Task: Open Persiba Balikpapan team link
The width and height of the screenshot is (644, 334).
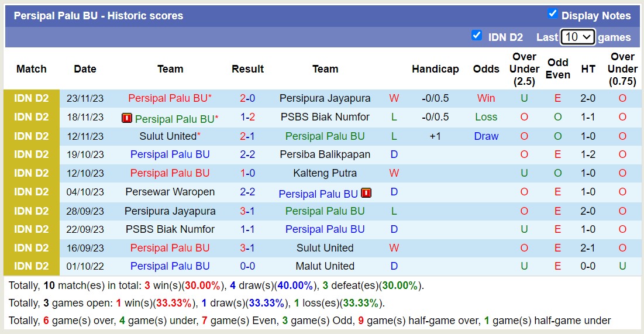Action: pos(325,154)
